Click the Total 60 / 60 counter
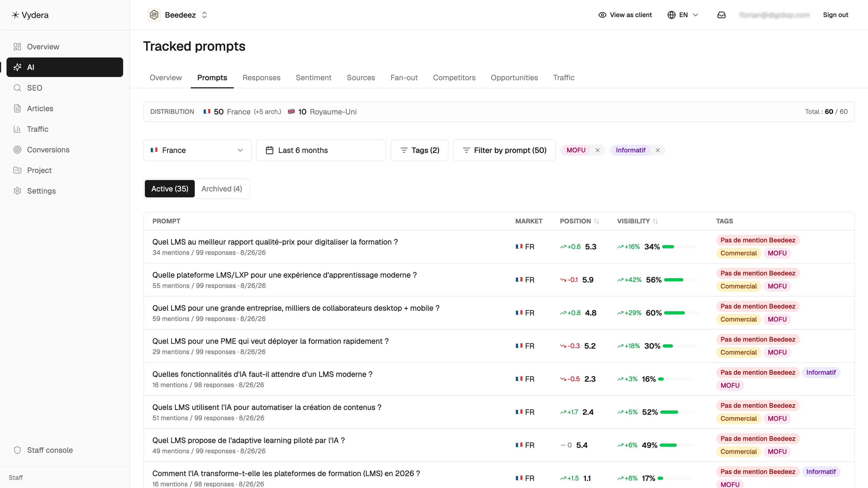The image size is (868, 488). 826,111
